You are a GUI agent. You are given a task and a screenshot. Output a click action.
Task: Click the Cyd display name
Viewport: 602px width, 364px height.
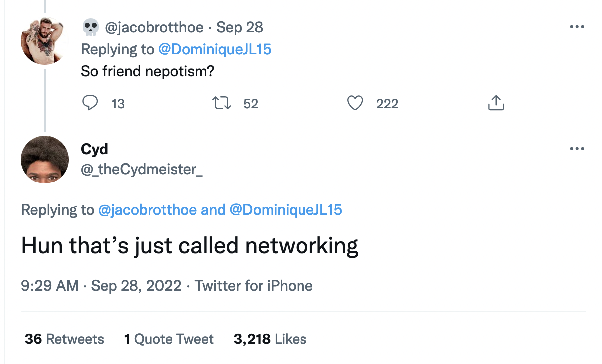click(94, 149)
